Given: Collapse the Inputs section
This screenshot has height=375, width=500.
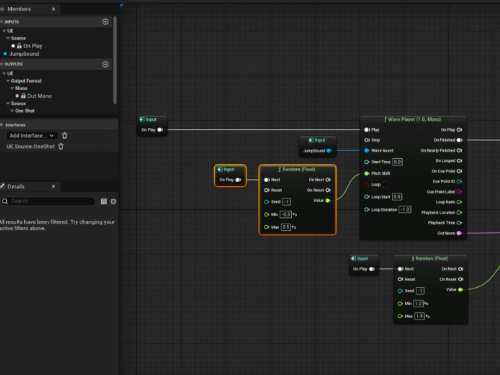Looking at the screenshot, I should pos(2,22).
